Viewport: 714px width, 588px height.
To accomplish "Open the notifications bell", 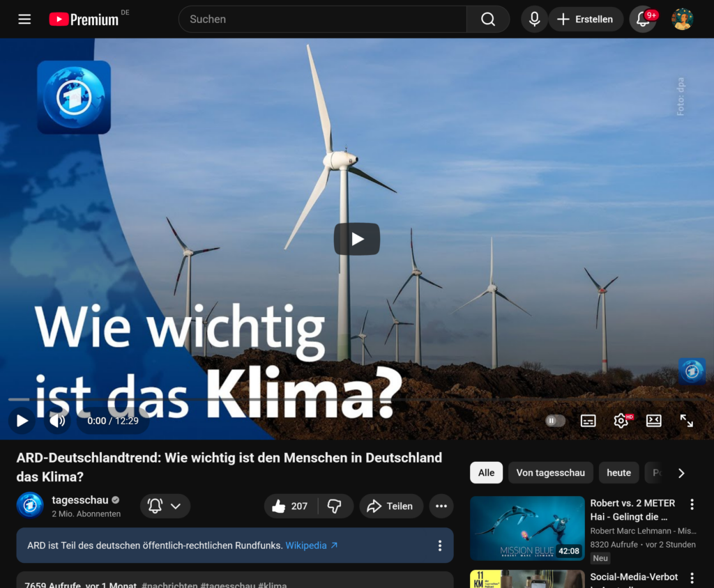I will 642,20.
